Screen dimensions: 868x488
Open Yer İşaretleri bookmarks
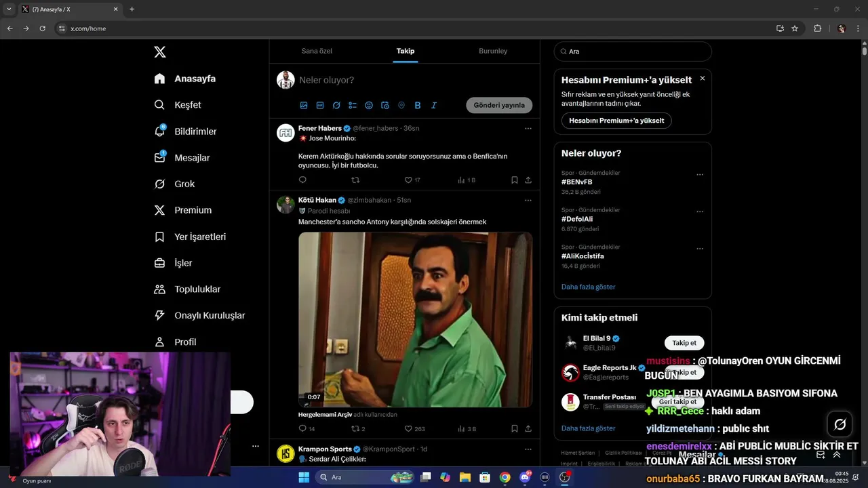coord(190,237)
